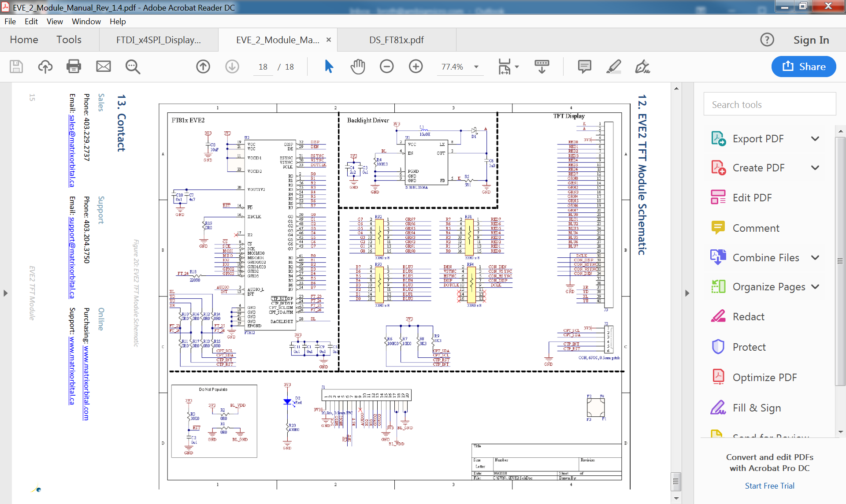Select the highlighter pen tool
The width and height of the screenshot is (846, 504).
point(613,67)
